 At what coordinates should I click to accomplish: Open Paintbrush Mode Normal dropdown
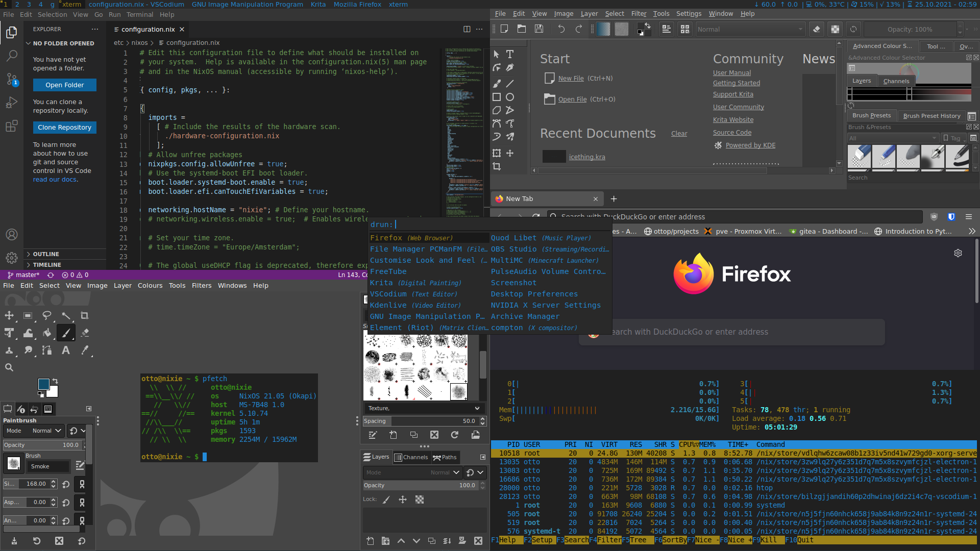(47, 431)
